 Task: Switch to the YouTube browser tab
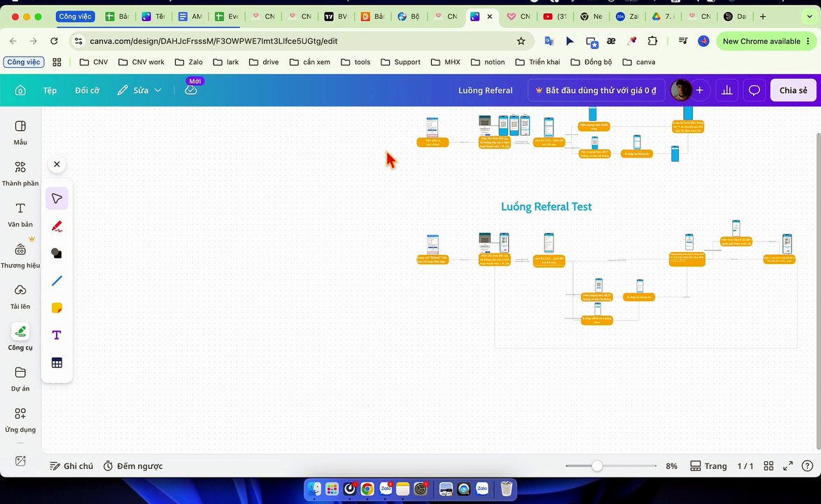point(555,16)
